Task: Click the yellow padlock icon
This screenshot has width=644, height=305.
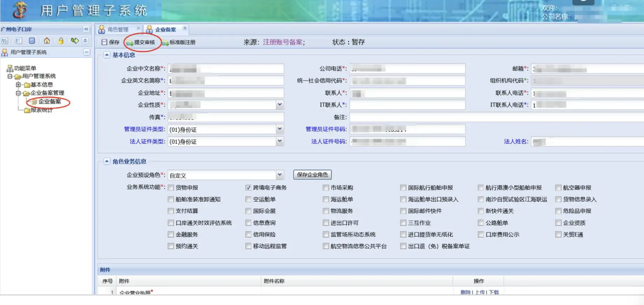Action: pos(61,41)
